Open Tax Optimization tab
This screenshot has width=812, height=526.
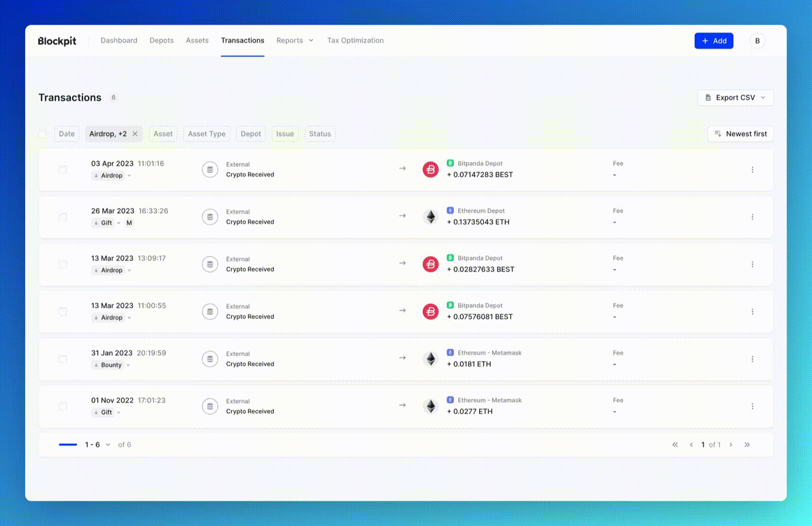point(355,41)
